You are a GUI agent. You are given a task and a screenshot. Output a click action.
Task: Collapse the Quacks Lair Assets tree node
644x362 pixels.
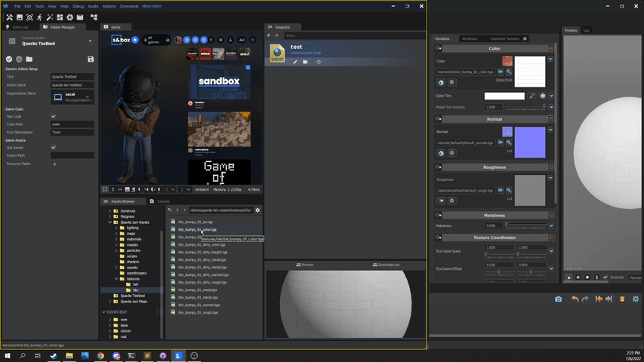pyautogui.click(x=110, y=222)
